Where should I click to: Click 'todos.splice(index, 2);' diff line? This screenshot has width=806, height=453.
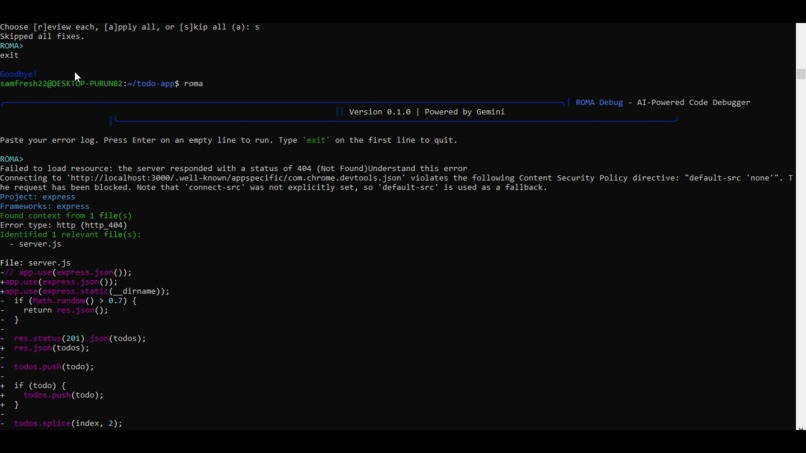[x=61, y=423]
